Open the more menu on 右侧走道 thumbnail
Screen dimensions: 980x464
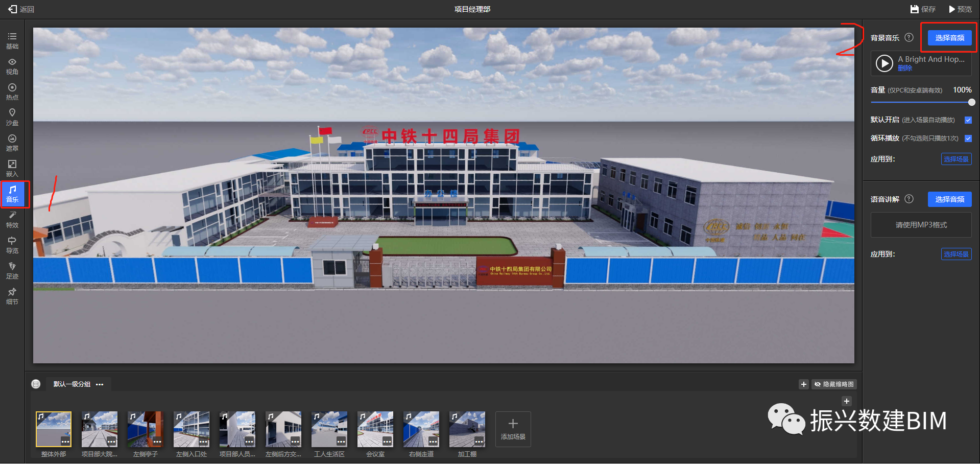(x=433, y=441)
